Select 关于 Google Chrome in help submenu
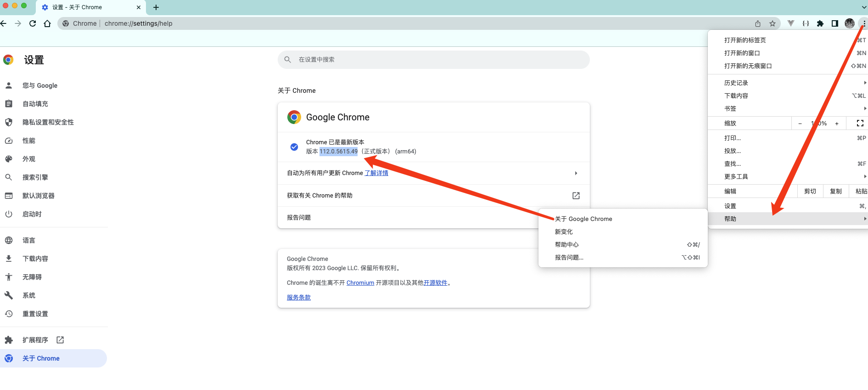Screen dimensions: 868x390 [623, 219]
